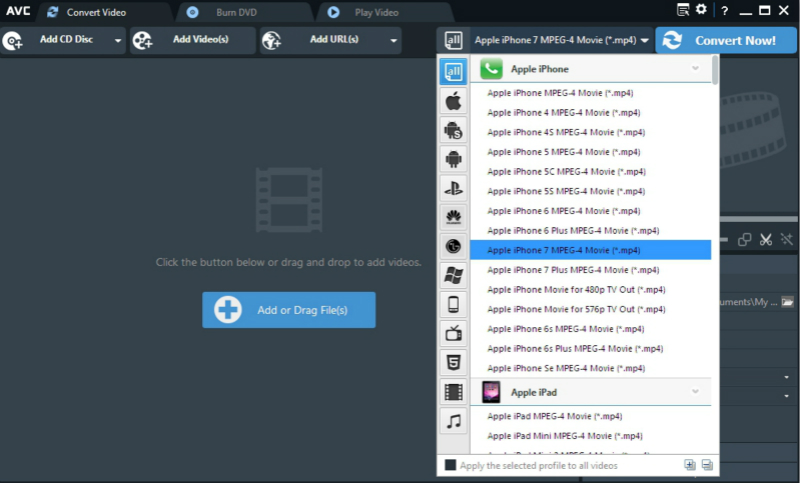Select Apple iPhone 4S MPEG-4 Movie
Viewport: 800px width, 483px height.
590,132
